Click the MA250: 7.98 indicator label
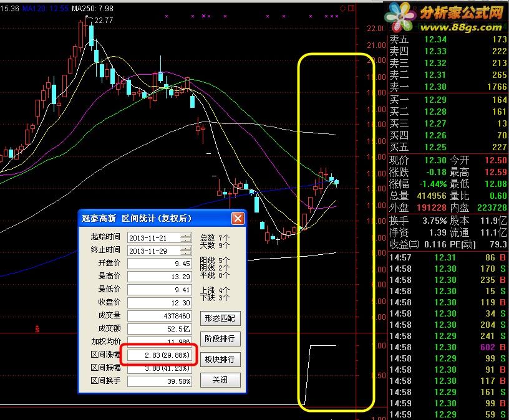The height and width of the screenshot is (420, 509). pos(92,9)
